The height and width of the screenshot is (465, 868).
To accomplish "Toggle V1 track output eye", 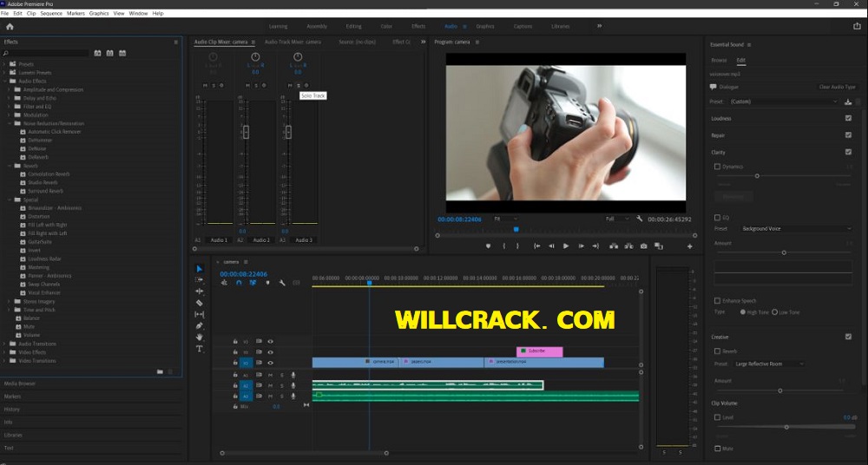I will [270, 363].
